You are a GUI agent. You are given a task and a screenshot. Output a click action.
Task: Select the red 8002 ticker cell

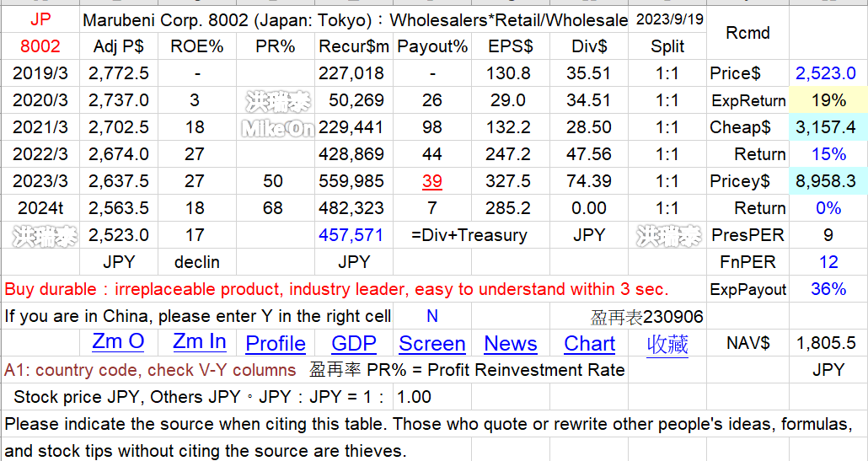(x=40, y=46)
